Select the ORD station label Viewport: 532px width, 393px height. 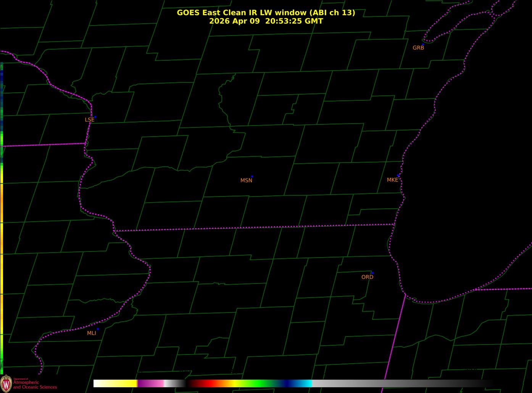[x=367, y=277]
